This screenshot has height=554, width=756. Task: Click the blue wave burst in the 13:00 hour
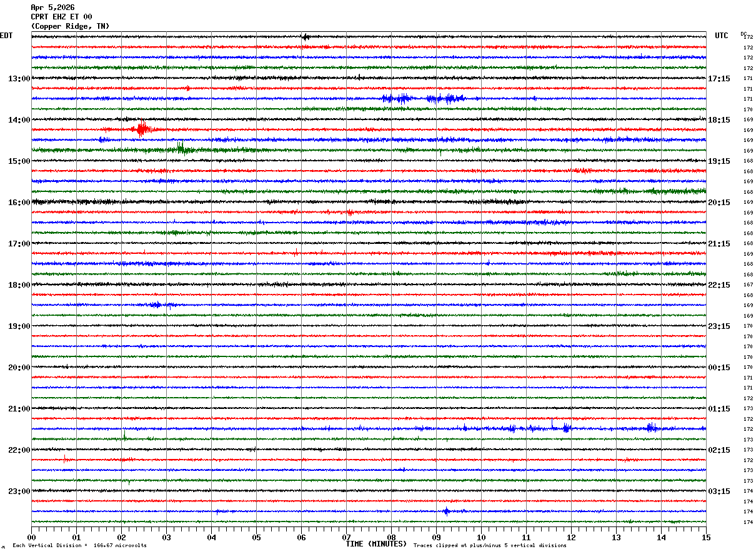tap(424, 98)
